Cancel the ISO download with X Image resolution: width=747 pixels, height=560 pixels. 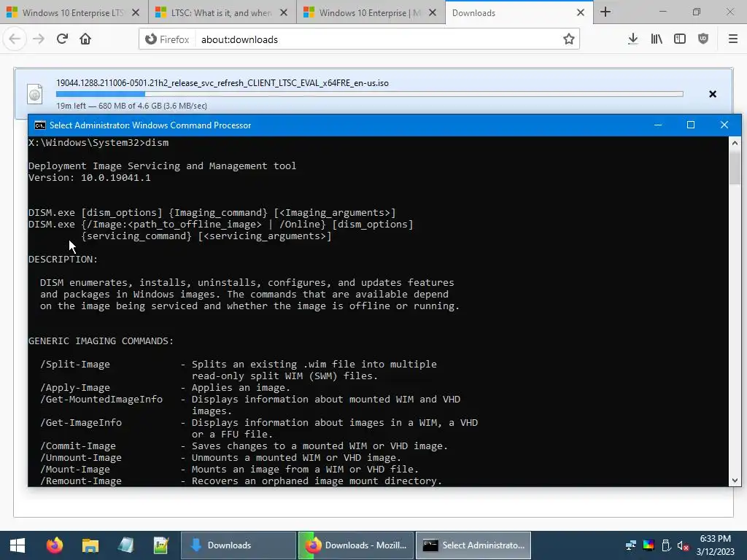click(713, 94)
